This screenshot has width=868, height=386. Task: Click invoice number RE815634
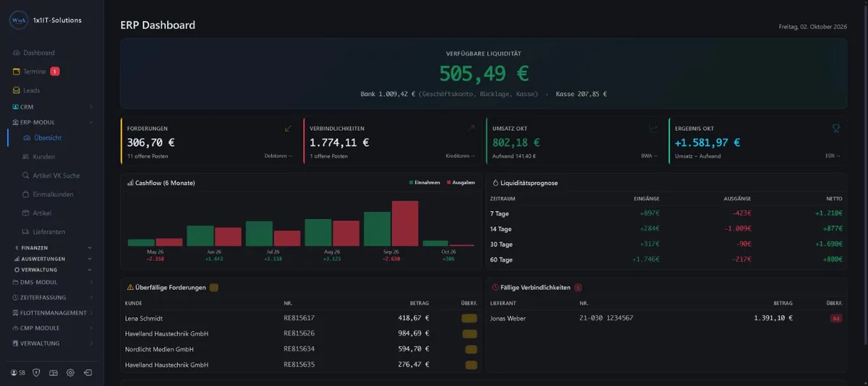pos(299,349)
